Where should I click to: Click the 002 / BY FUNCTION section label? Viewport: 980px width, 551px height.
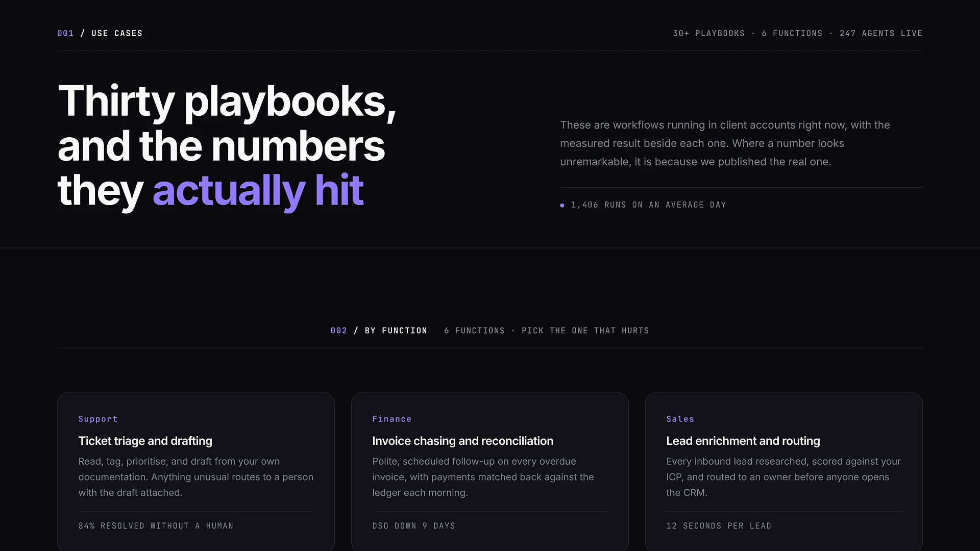[x=379, y=331]
